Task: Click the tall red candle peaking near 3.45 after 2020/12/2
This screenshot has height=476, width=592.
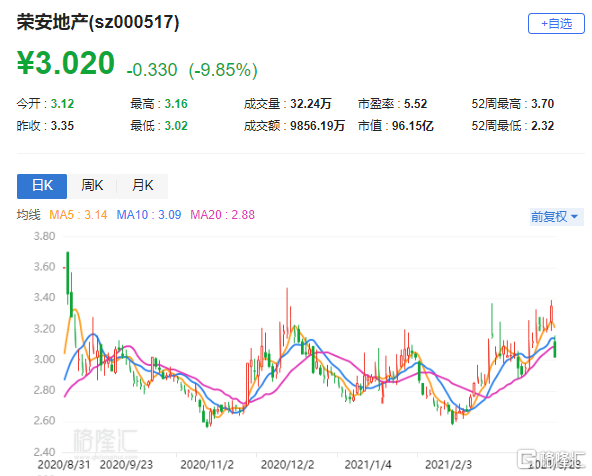Action: coord(287,313)
